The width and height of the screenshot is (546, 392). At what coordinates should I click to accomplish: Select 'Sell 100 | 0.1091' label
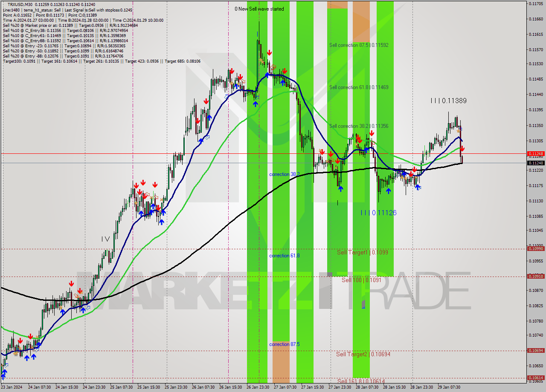[361, 280]
